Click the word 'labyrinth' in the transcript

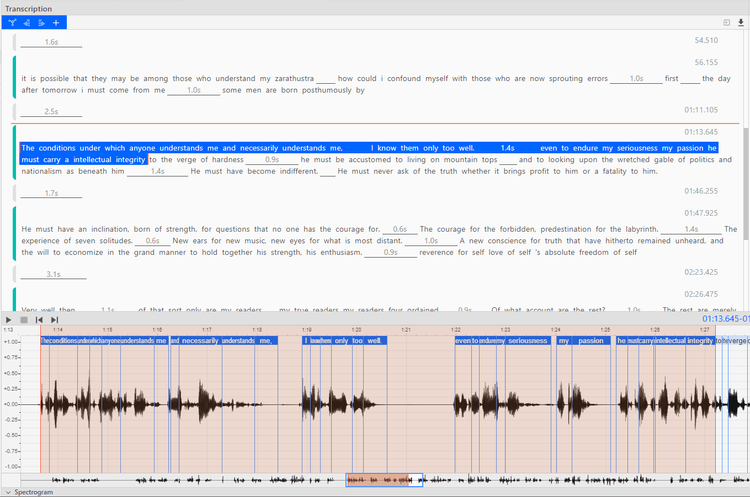[640, 229]
